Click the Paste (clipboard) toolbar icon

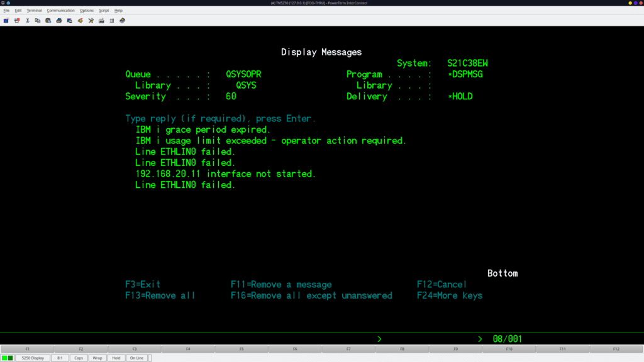(48, 21)
